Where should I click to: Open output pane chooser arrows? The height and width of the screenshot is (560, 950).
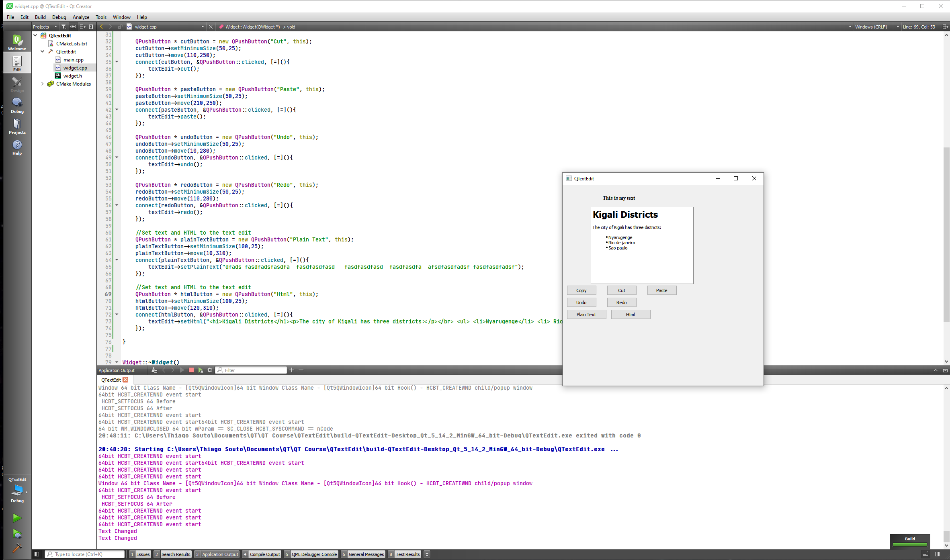coord(427,554)
